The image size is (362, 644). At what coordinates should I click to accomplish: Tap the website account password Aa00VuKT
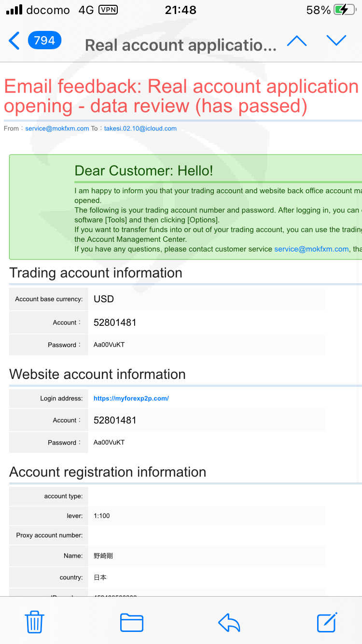109,442
